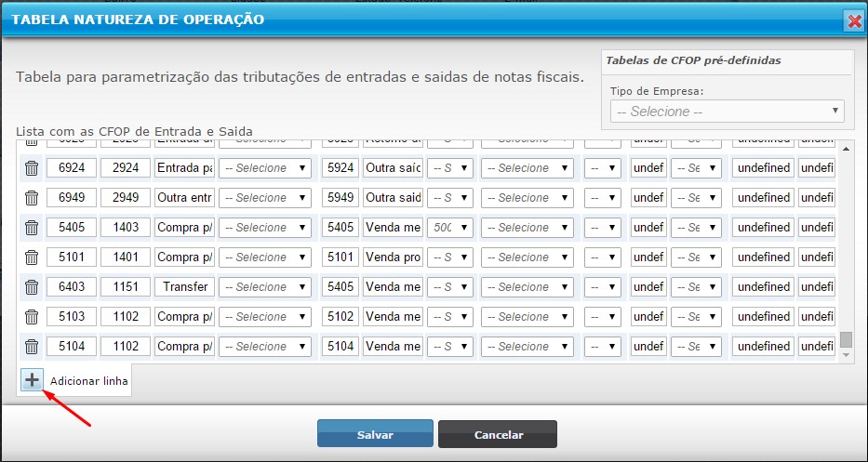Click the 5103 input field

click(x=72, y=316)
